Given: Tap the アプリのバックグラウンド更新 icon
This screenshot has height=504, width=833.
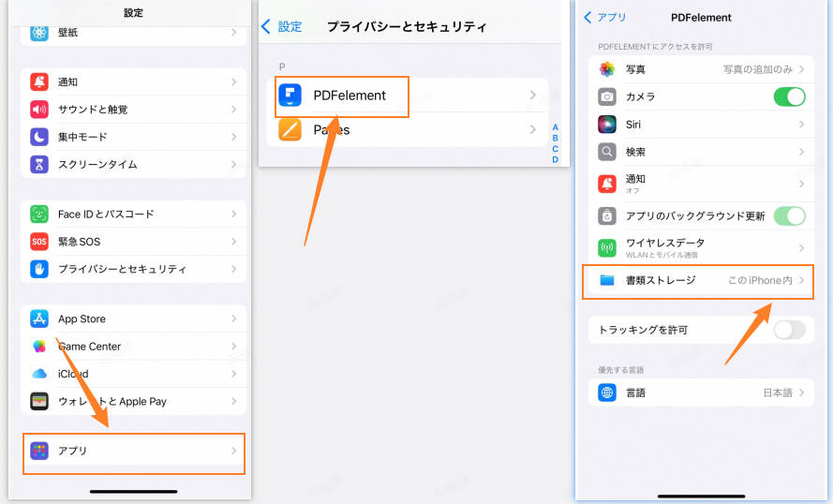Looking at the screenshot, I should 606,216.
